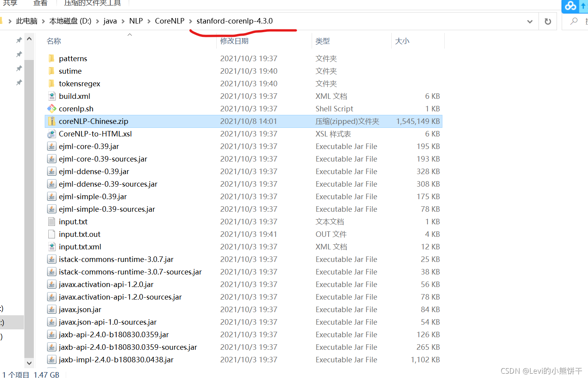Click the 2021/10/8 14:01 date cell
This screenshot has height=378, width=588.
click(x=249, y=121)
